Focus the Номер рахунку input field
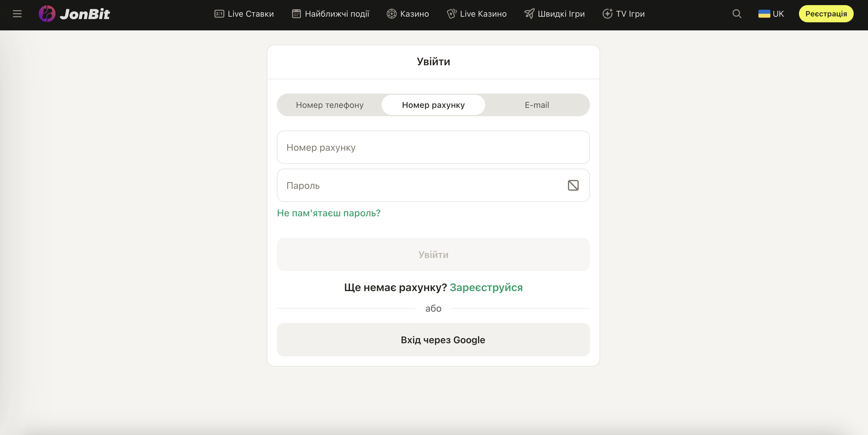This screenshot has width=868, height=435. tap(433, 147)
